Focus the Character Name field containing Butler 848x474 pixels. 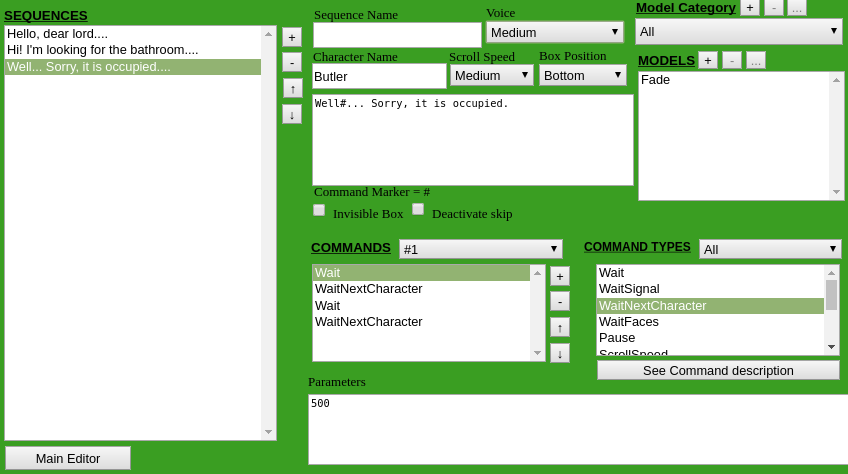click(x=379, y=76)
